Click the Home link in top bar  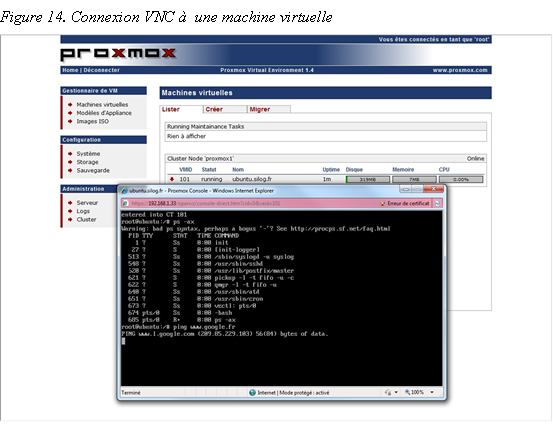coord(70,70)
